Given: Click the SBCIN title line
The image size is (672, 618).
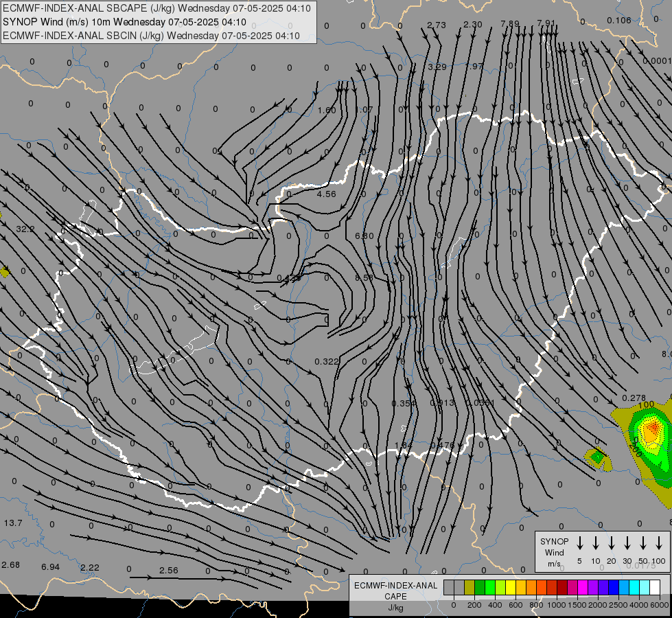Looking at the screenshot, I should pos(151,36).
